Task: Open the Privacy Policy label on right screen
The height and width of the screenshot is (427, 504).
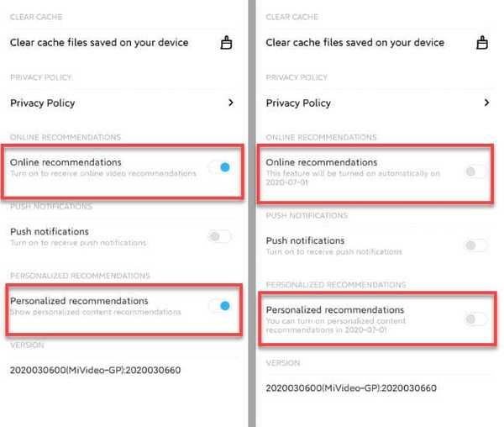Action: tap(298, 103)
